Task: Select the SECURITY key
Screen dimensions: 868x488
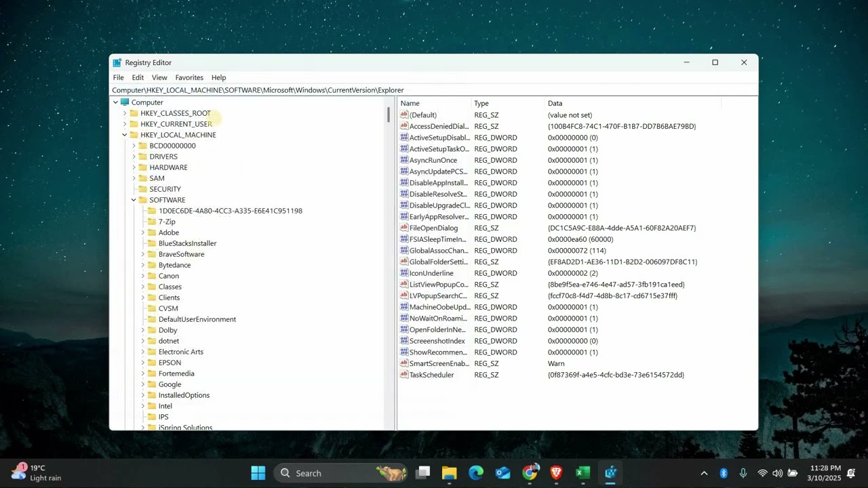Action: pyautogui.click(x=165, y=189)
